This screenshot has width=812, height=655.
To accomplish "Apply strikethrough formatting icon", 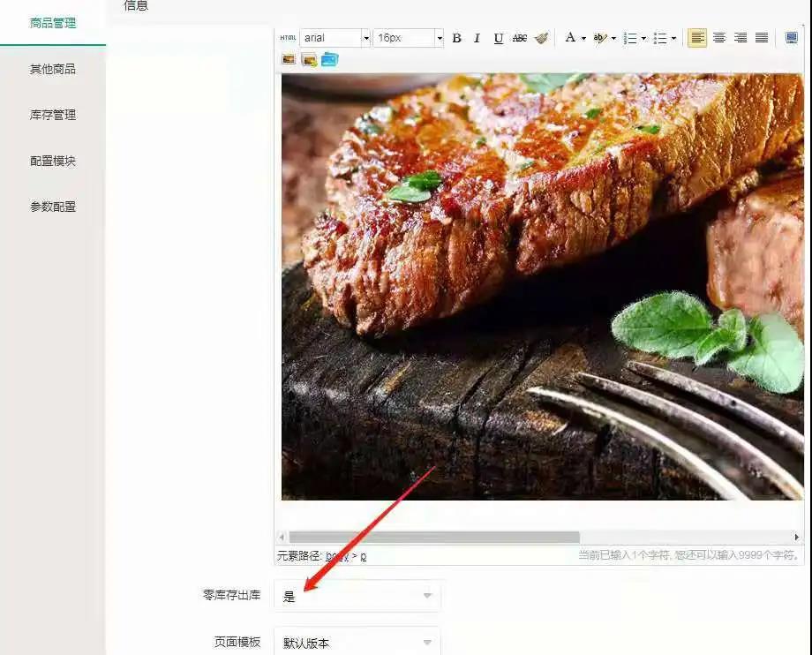I will coord(520,38).
